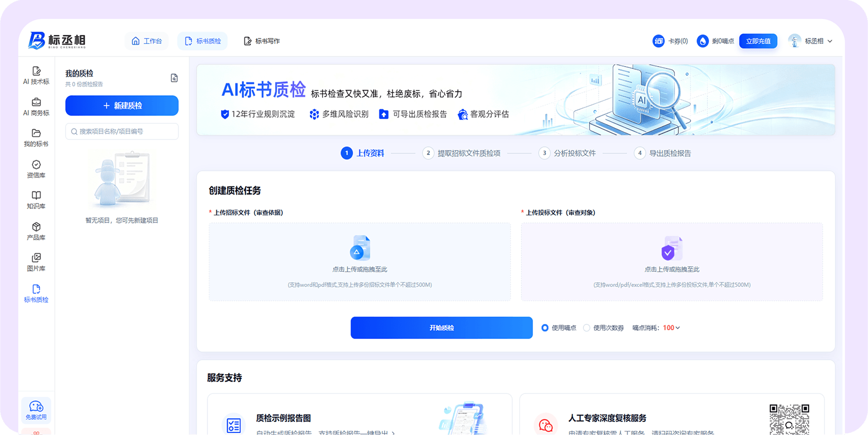
Task: Focus the 搜索项目名称/项目编号 search field
Action: click(122, 131)
